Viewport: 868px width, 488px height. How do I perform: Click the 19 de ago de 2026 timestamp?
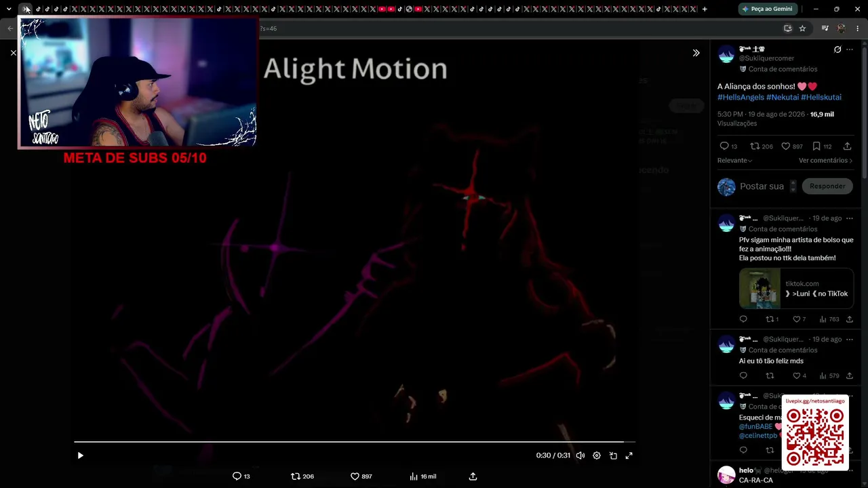(776, 115)
